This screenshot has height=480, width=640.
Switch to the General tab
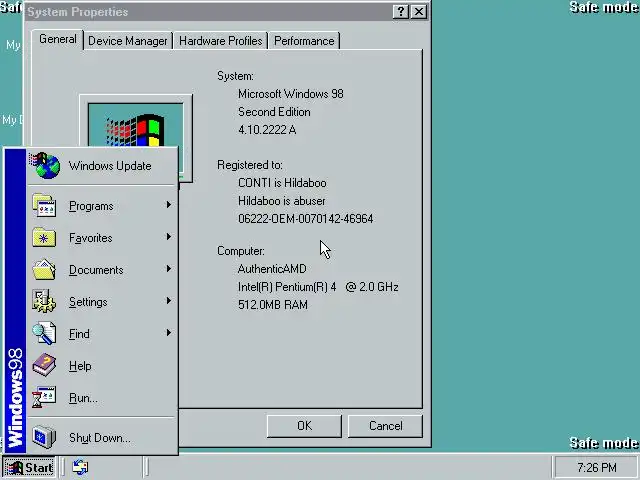point(58,39)
